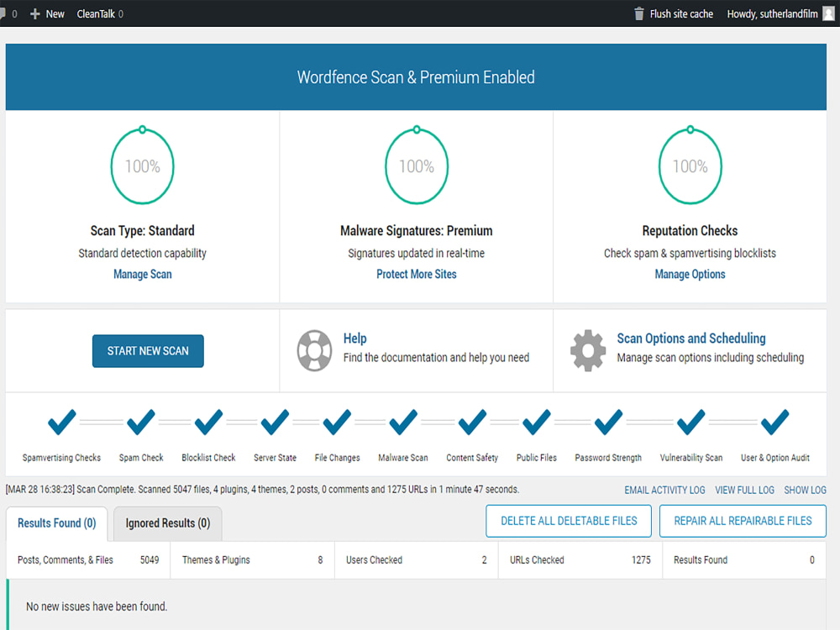The image size is (840, 630).
Task: Open the View Full Log link
Action: pos(744,491)
